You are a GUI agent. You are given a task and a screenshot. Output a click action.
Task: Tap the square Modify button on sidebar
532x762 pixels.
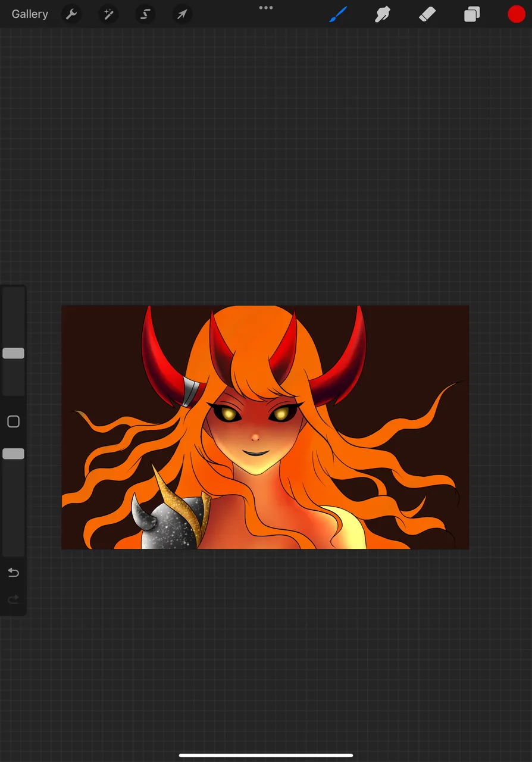13,421
